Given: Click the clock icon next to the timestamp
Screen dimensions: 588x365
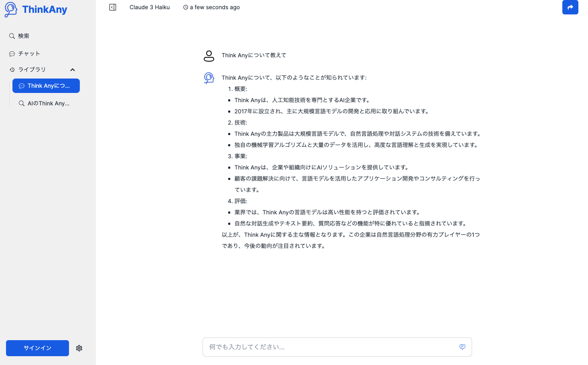Looking at the screenshot, I should [x=185, y=7].
